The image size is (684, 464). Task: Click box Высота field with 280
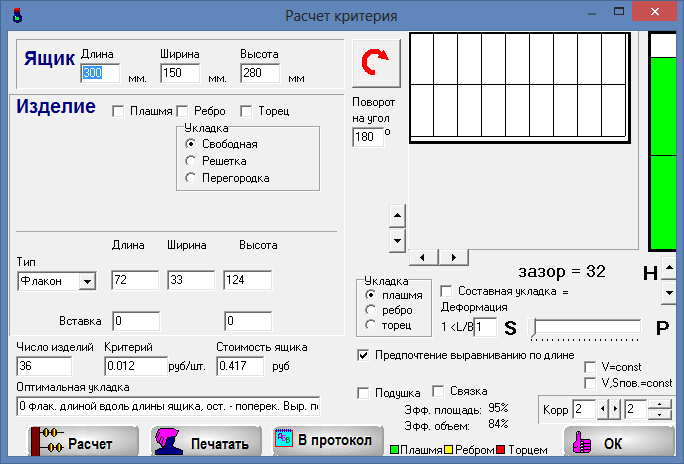click(260, 73)
